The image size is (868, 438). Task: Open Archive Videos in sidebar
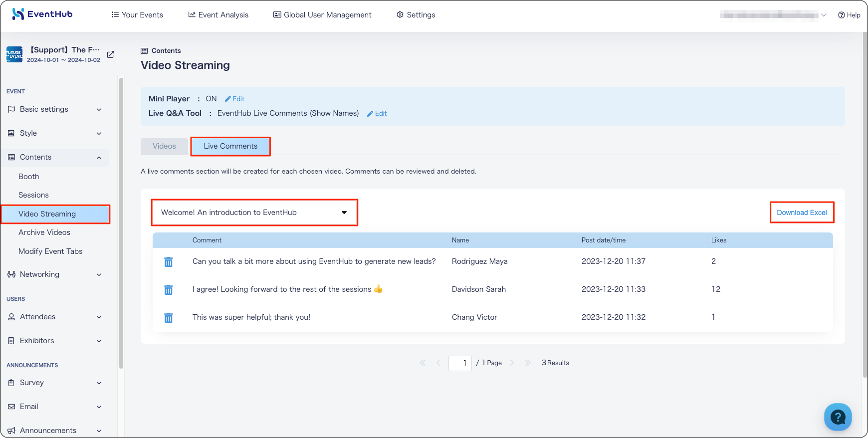tap(44, 232)
